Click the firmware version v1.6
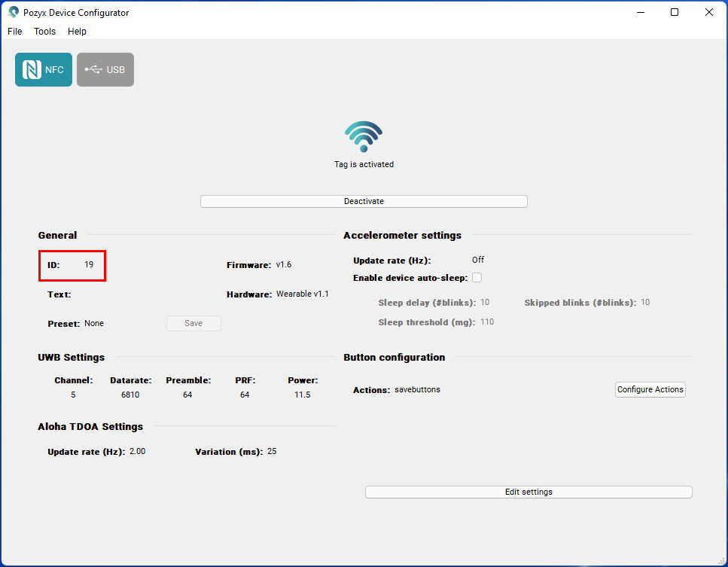The height and width of the screenshot is (567, 728). click(x=284, y=265)
